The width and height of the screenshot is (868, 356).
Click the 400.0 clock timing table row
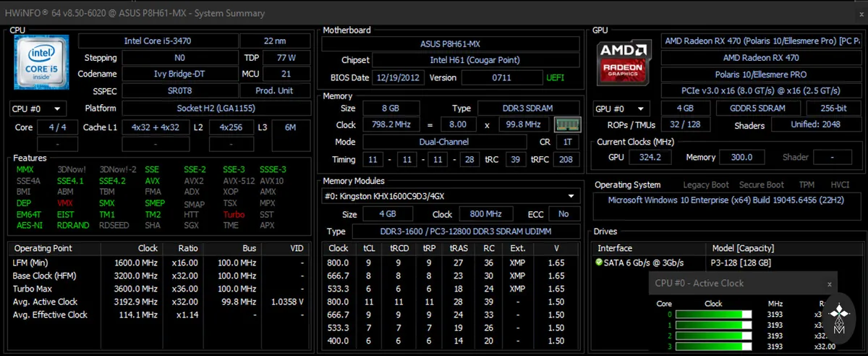coord(451,341)
